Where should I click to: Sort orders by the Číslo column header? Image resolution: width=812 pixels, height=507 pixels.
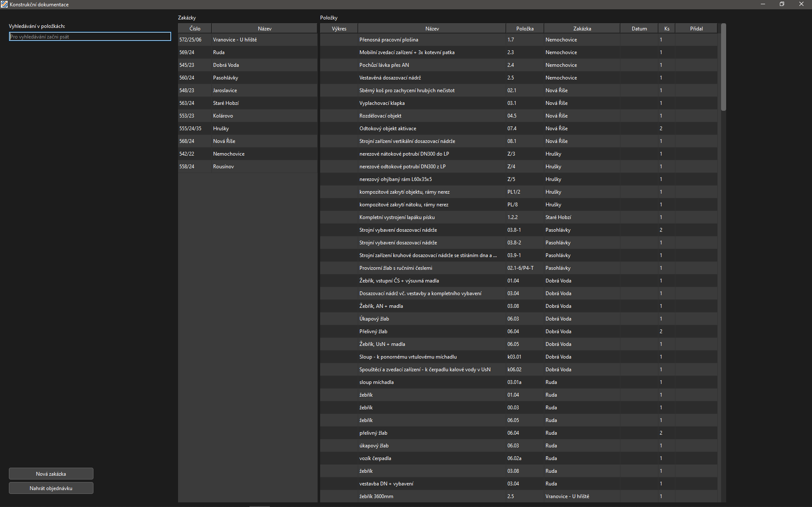[x=194, y=28]
